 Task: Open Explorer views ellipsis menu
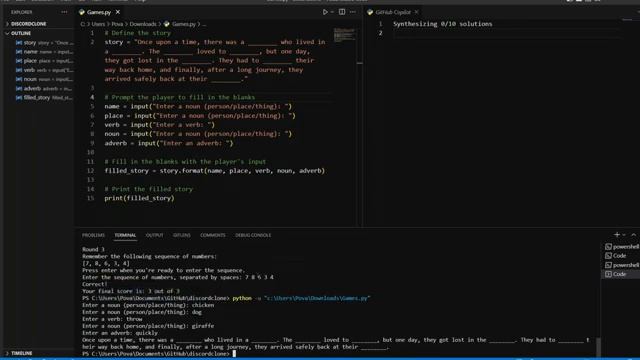(64, 12)
